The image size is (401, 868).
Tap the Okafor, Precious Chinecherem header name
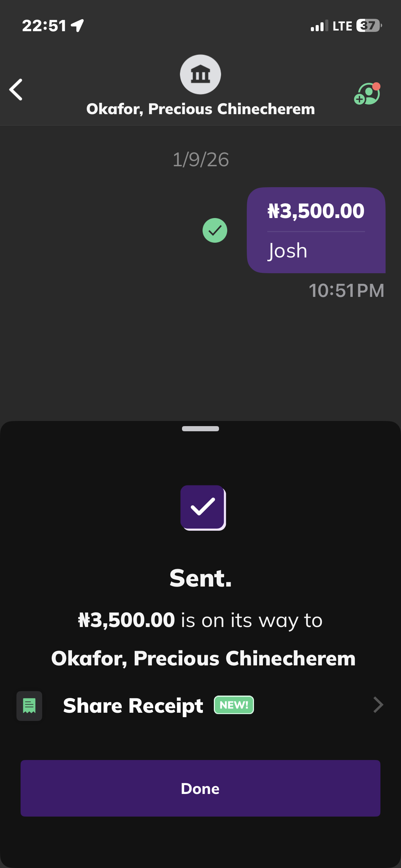click(x=200, y=109)
